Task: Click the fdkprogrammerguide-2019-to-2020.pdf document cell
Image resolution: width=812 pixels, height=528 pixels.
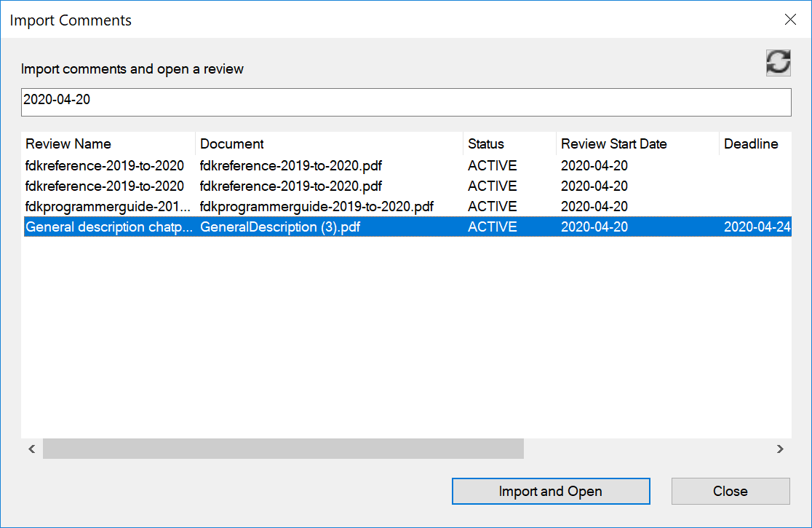Action: pos(317,207)
